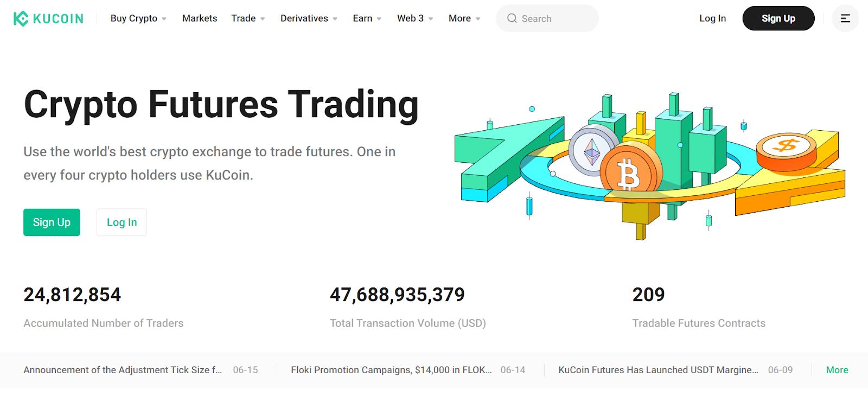Click the search magnifier icon
The image size is (868, 403).
(512, 18)
